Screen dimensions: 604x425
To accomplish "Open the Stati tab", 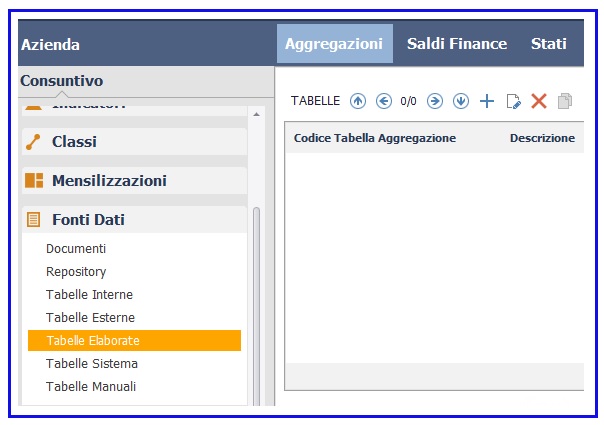I will (549, 44).
